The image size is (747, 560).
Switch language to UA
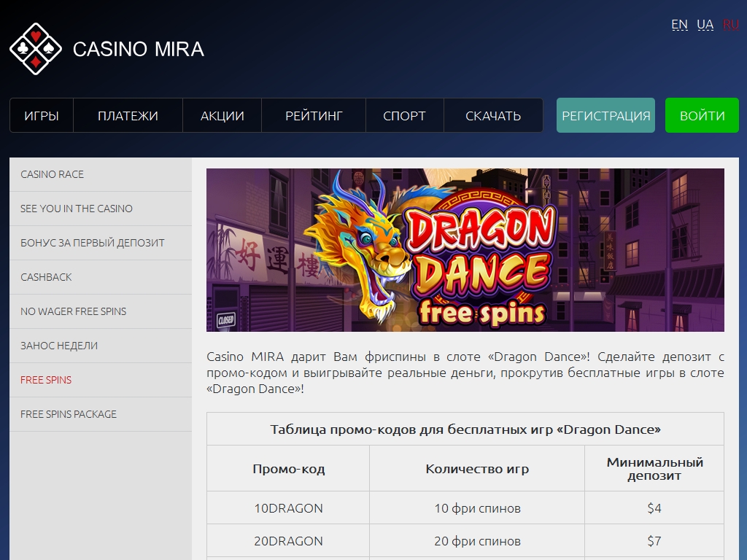705,25
